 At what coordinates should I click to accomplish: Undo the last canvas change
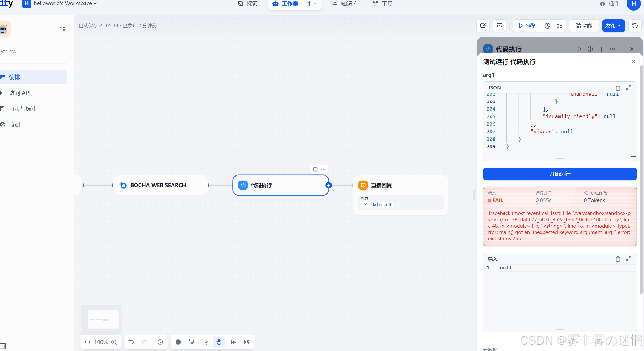click(x=131, y=342)
